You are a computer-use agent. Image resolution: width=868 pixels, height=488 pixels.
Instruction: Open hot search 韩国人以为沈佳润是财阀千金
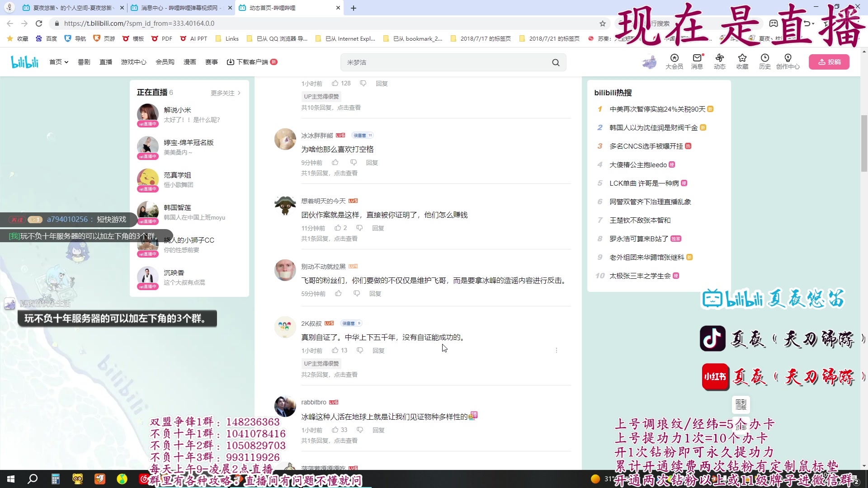pos(654,127)
